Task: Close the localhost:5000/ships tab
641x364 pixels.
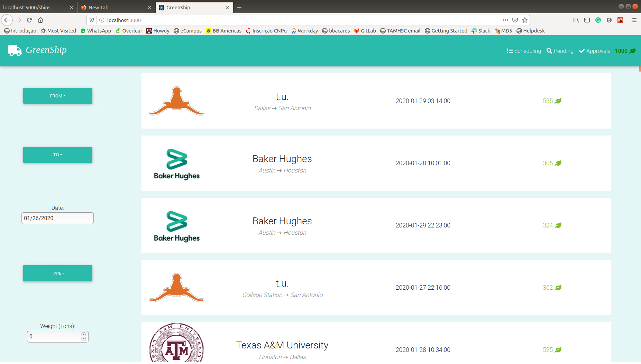Action: point(72,8)
